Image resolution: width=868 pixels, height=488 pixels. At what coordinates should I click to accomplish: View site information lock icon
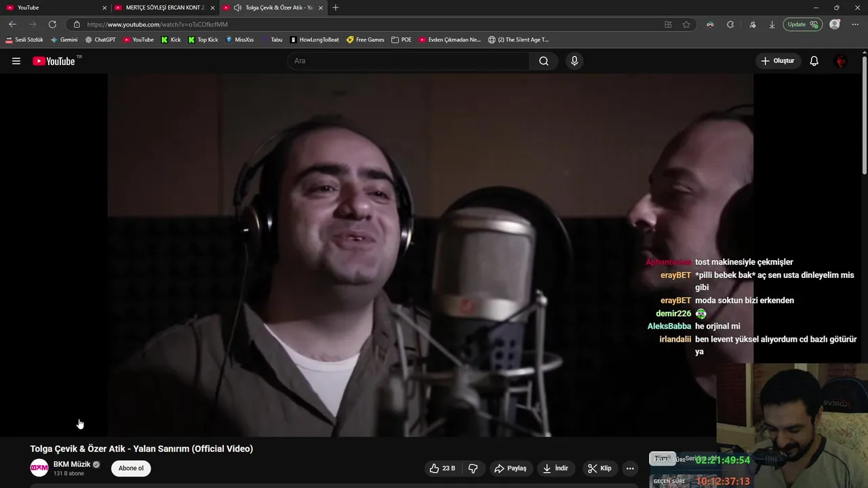coord(77,24)
